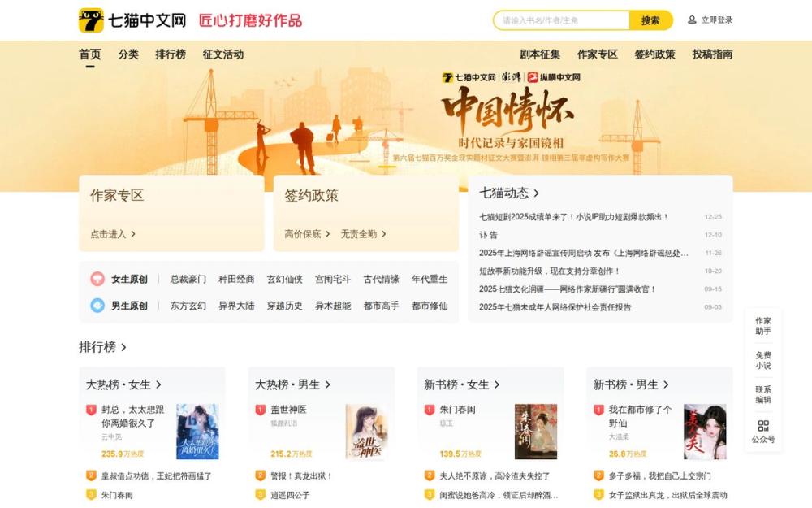Open 联系编辑 sidebar button
The image size is (812, 508).
coord(763,394)
